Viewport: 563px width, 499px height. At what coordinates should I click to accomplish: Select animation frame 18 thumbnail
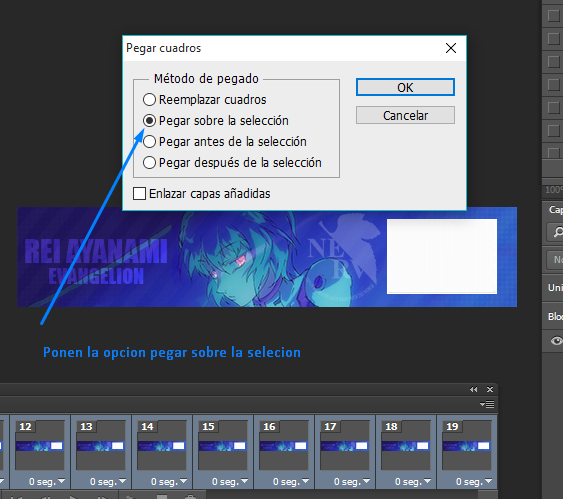[406, 445]
